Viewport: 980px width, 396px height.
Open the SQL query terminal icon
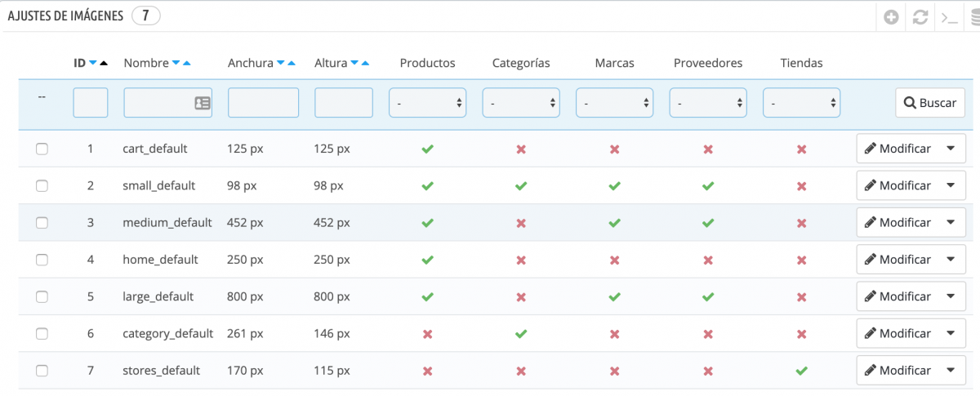pos(949,17)
